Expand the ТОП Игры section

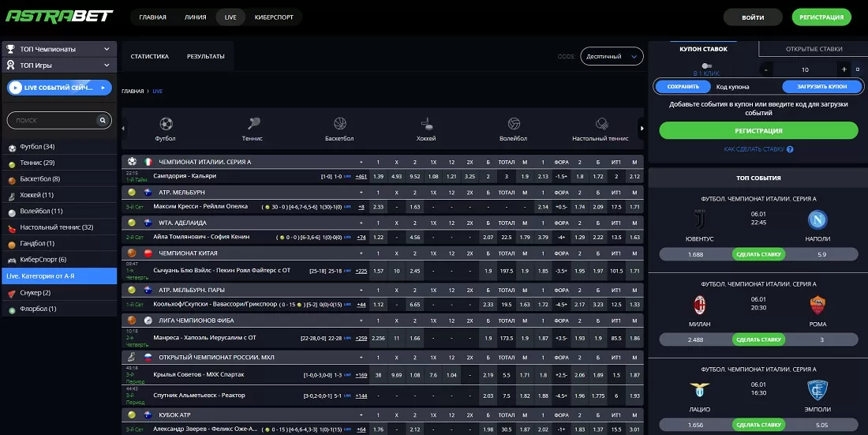(x=107, y=66)
